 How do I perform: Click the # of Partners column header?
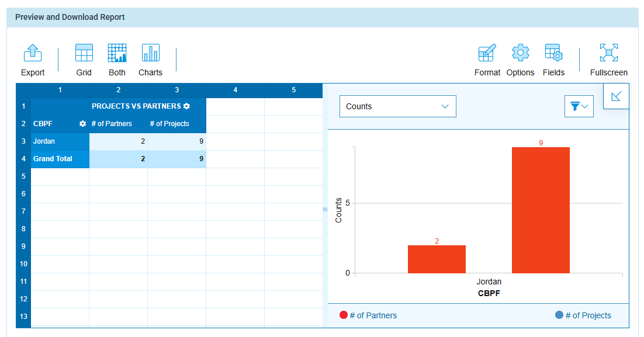118,124
